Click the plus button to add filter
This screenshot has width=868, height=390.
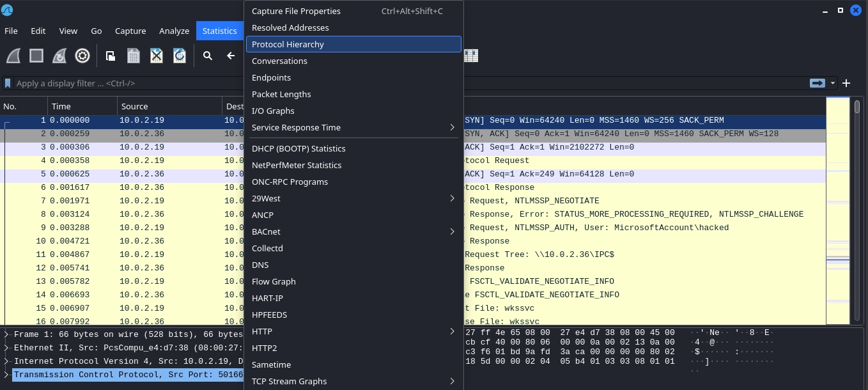pyautogui.click(x=846, y=83)
